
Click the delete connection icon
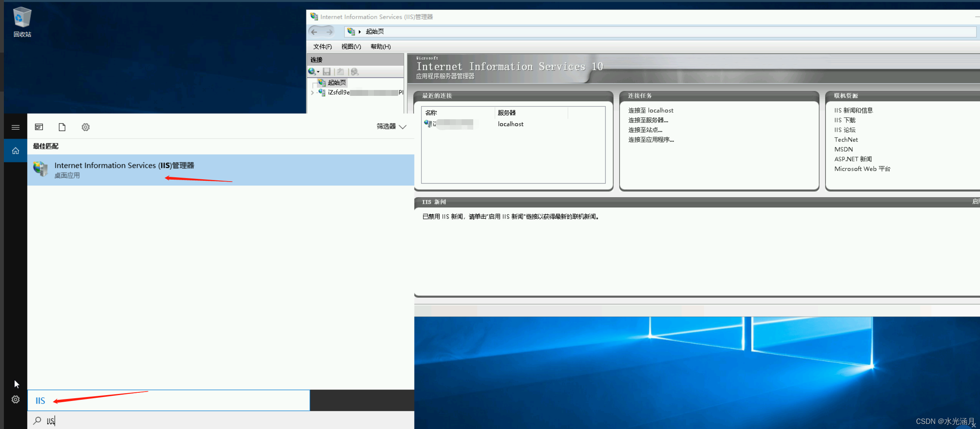pos(354,71)
